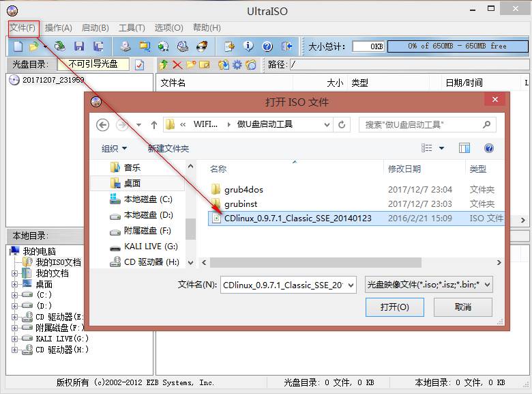Open the 组织 dropdown menu
Screen dimensions: 532x394
point(114,148)
